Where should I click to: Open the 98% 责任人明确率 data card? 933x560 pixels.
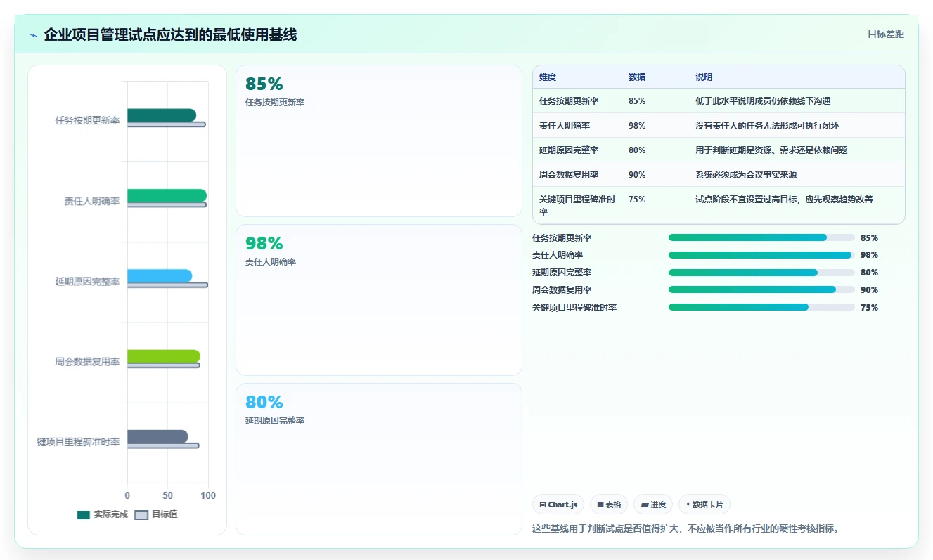coord(379,300)
